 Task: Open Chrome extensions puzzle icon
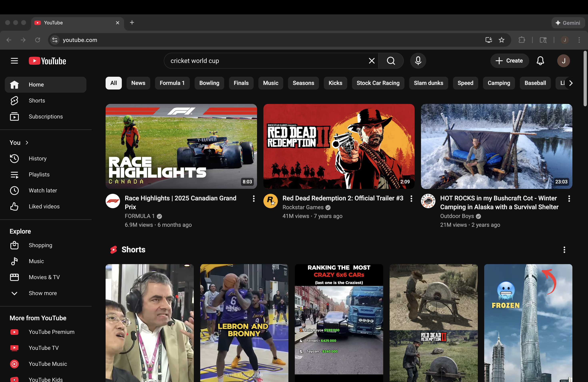522,40
